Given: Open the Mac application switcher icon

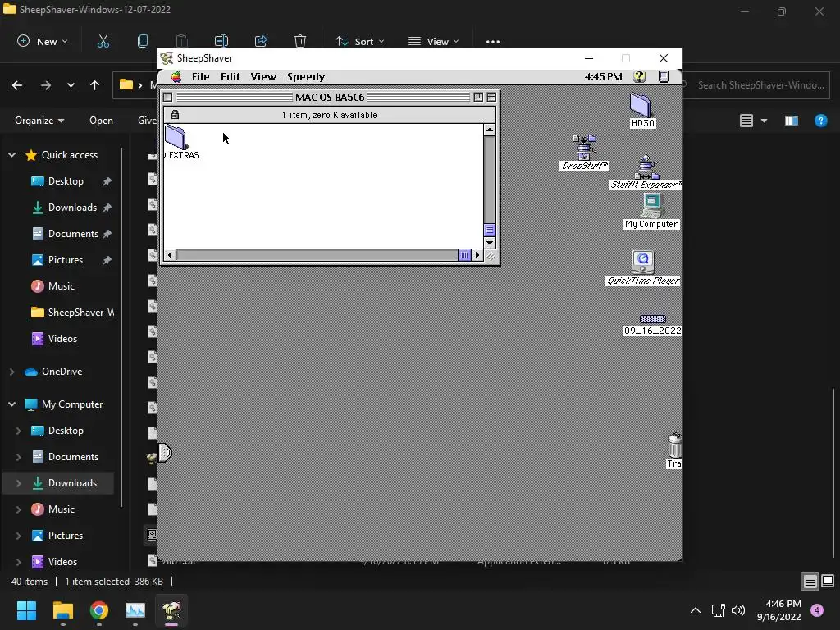Looking at the screenshot, I should (x=663, y=76).
